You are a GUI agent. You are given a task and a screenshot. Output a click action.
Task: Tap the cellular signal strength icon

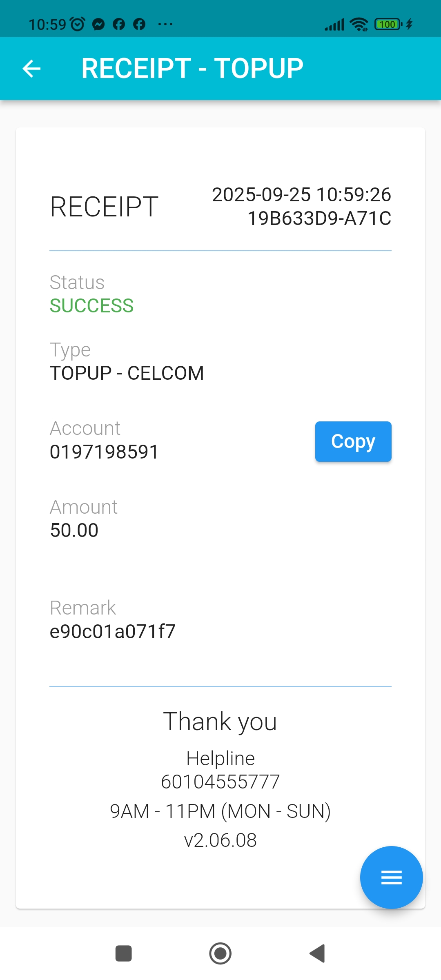pos(334,24)
